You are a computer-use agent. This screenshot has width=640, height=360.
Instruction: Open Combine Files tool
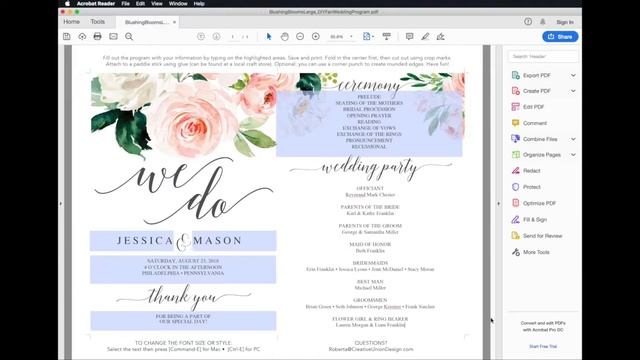(x=540, y=139)
